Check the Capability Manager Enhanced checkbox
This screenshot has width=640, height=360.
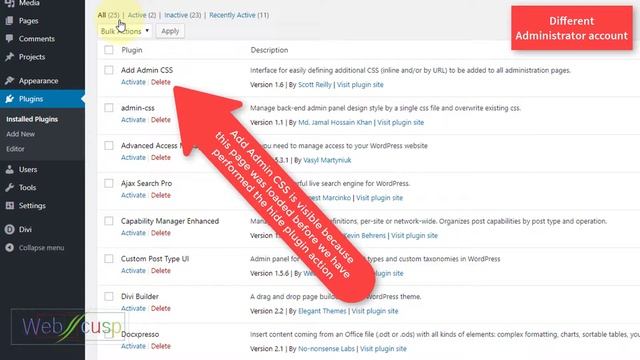109,221
